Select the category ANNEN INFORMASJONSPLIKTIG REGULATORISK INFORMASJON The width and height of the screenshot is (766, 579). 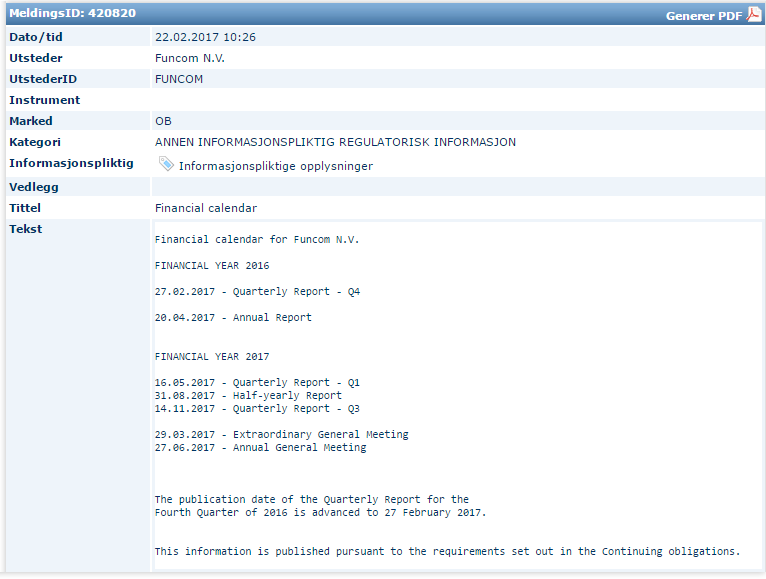click(x=335, y=142)
